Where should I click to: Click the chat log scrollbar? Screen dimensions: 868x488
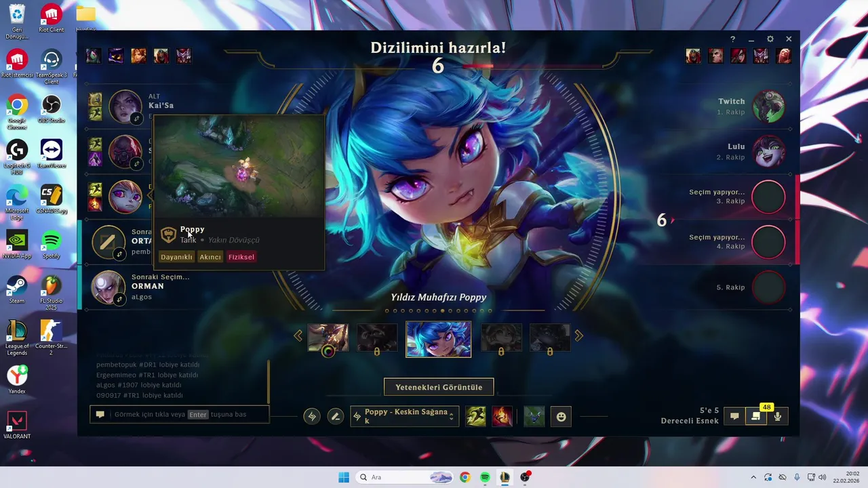(269, 381)
